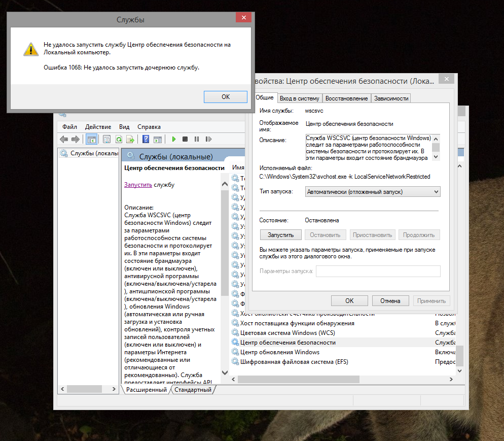Click the Refresh toolbar icon
504x441 pixels.
point(119,139)
